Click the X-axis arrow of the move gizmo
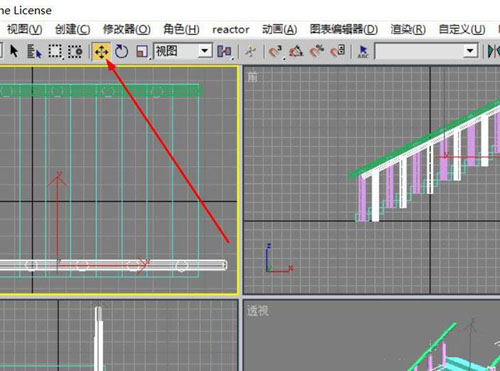This screenshot has height=371, width=500. click(x=143, y=266)
